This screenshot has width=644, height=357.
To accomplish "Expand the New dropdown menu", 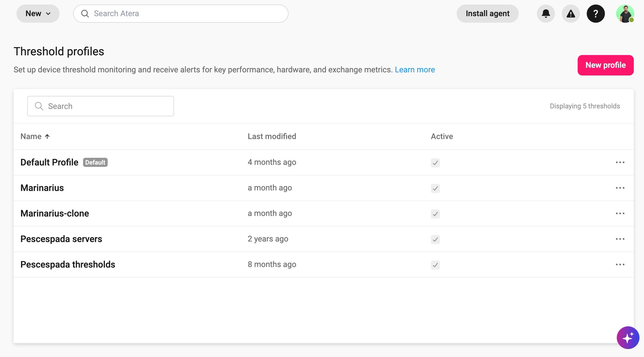I will click(x=38, y=14).
